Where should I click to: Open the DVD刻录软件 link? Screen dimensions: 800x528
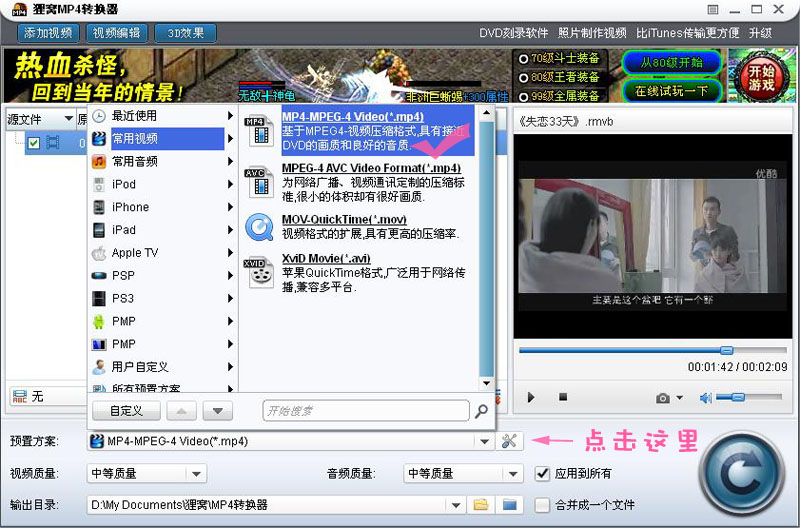[513, 33]
